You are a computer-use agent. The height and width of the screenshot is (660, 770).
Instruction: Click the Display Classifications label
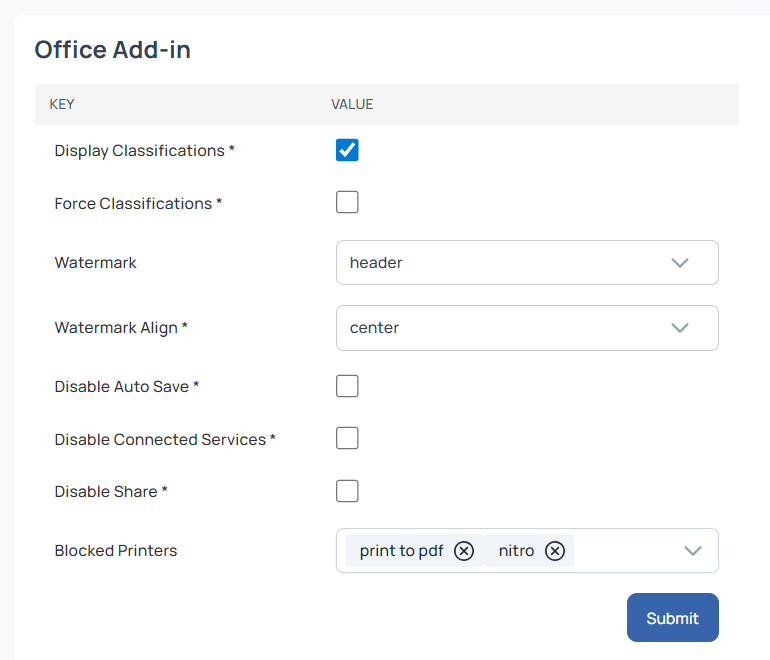point(140,151)
